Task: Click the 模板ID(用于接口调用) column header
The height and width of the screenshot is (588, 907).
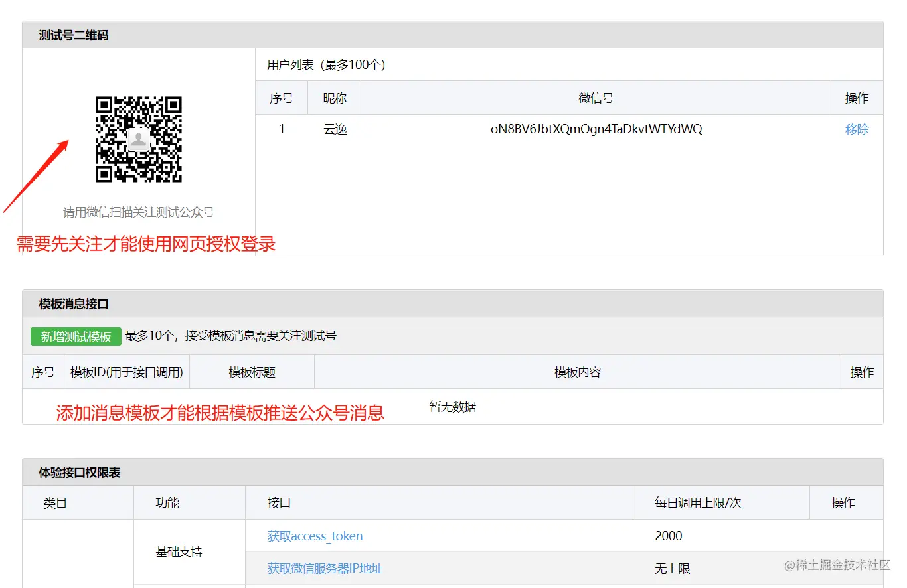Action: [126, 372]
